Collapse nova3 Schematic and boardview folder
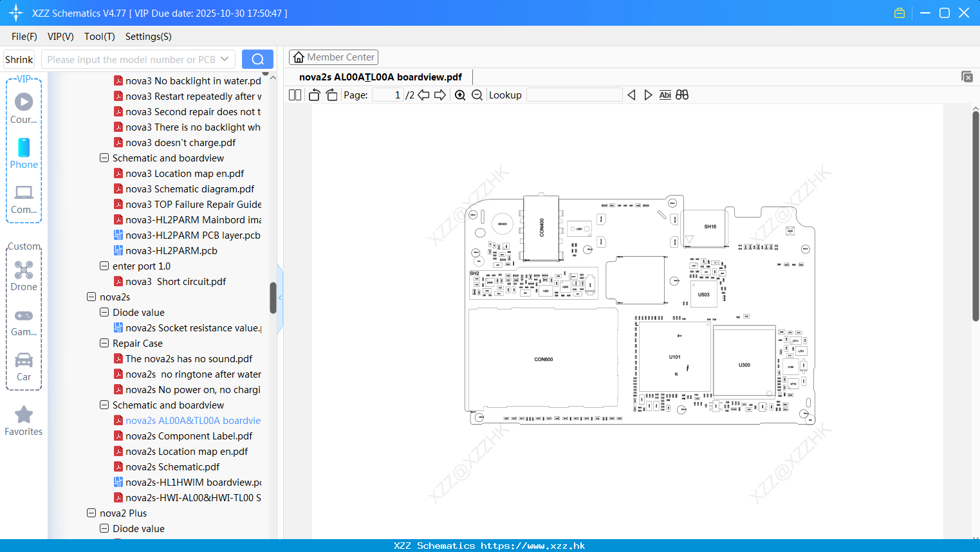This screenshot has width=980, height=552. coord(104,158)
